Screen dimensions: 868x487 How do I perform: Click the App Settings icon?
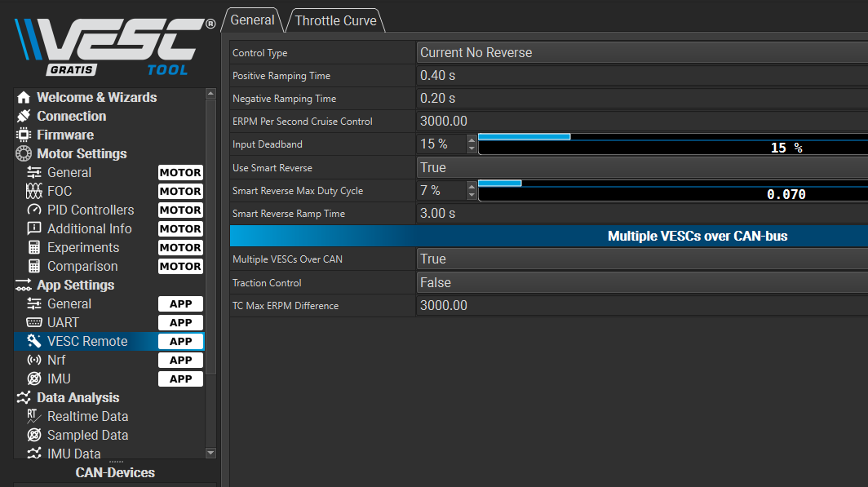23,285
